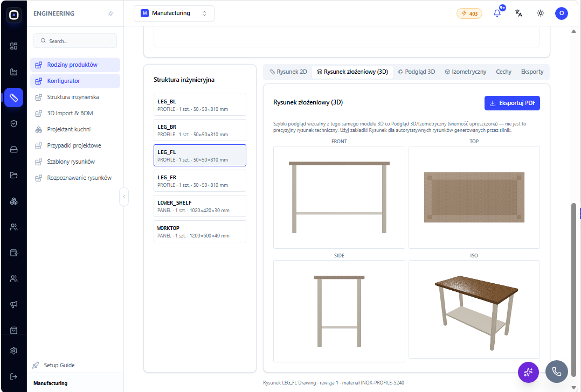The width and height of the screenshot is (581, 392).
Task: Click the 403 credits badge
Action: click(x=469, y=13)
